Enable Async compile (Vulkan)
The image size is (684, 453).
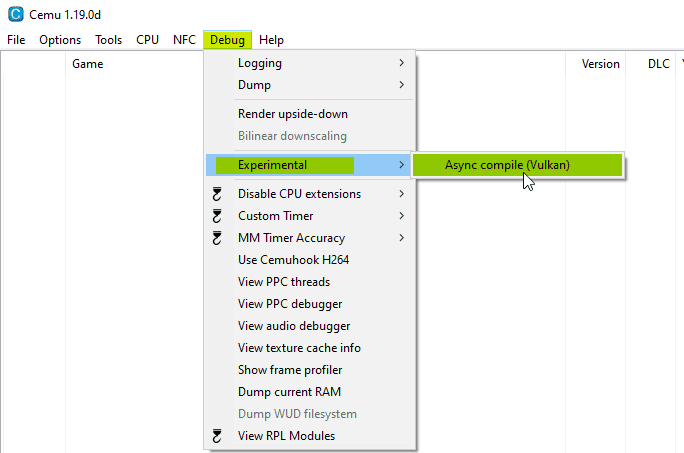click(x=508, y=165)
